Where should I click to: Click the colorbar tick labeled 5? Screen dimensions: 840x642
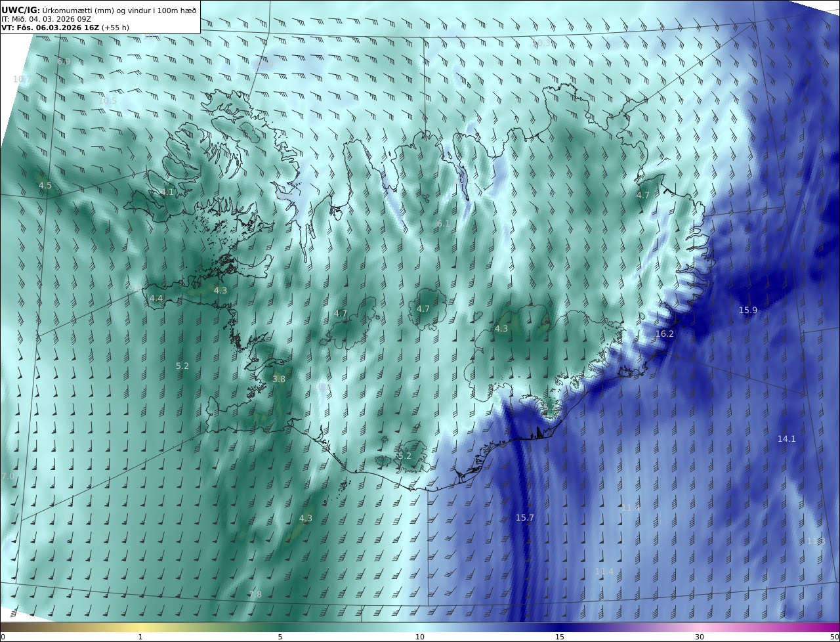pos(280,637)
